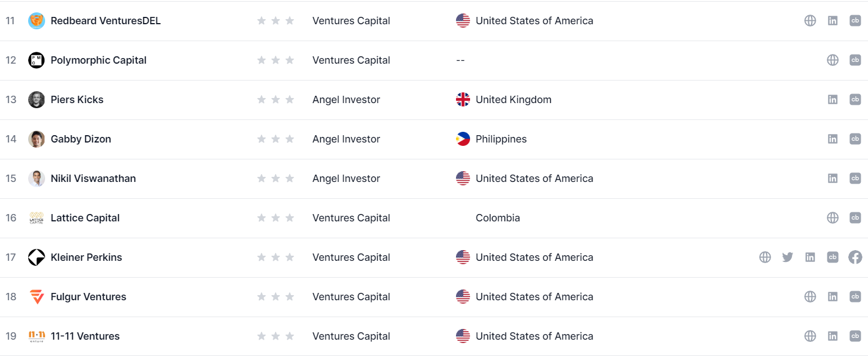Image resolution: width=868 pixels, height=356 pixels.
Task: Open Gabby Dizon LinkedIn icon
Action: tap(832, 139)
